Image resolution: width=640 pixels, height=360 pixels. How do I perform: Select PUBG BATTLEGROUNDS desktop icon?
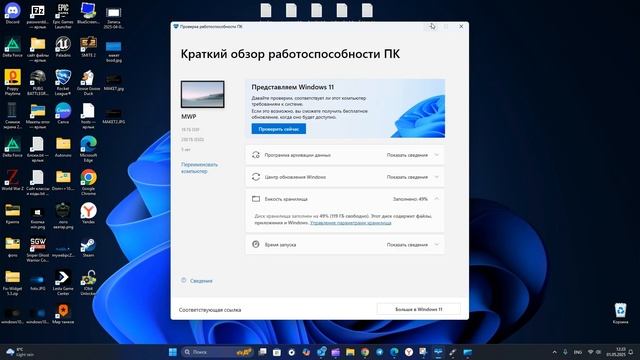coord(38,82)
